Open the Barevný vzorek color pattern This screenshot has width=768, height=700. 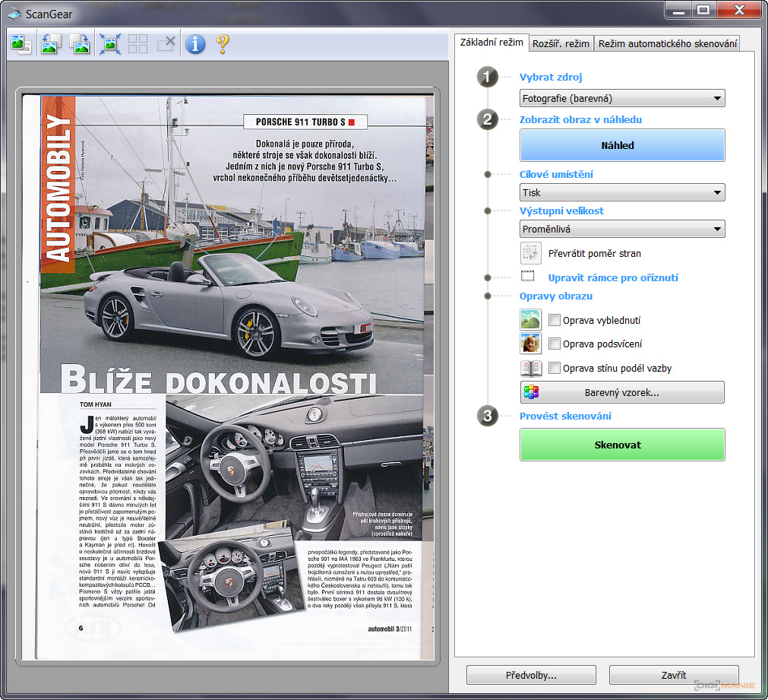[622, 393]
